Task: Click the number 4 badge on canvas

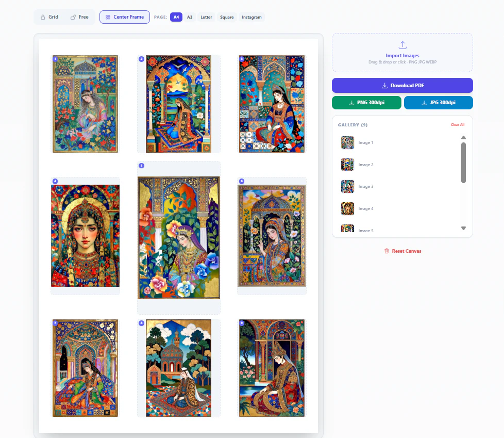Action: coord(55,181)
